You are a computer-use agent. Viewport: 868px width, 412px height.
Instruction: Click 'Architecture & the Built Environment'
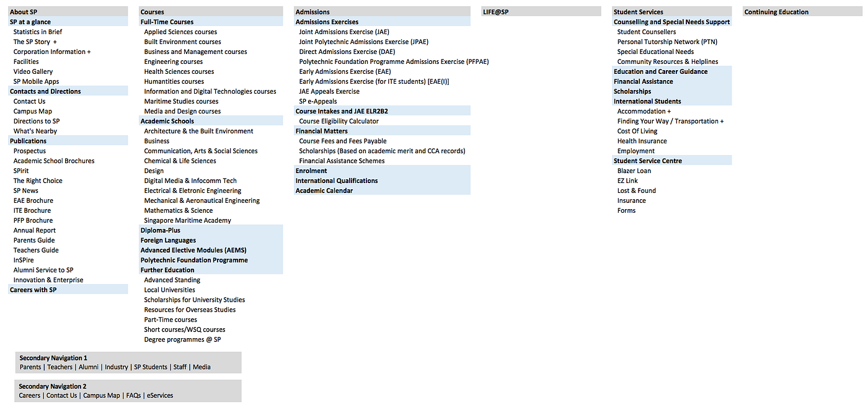pyautogui.click(x=199, y=131)
